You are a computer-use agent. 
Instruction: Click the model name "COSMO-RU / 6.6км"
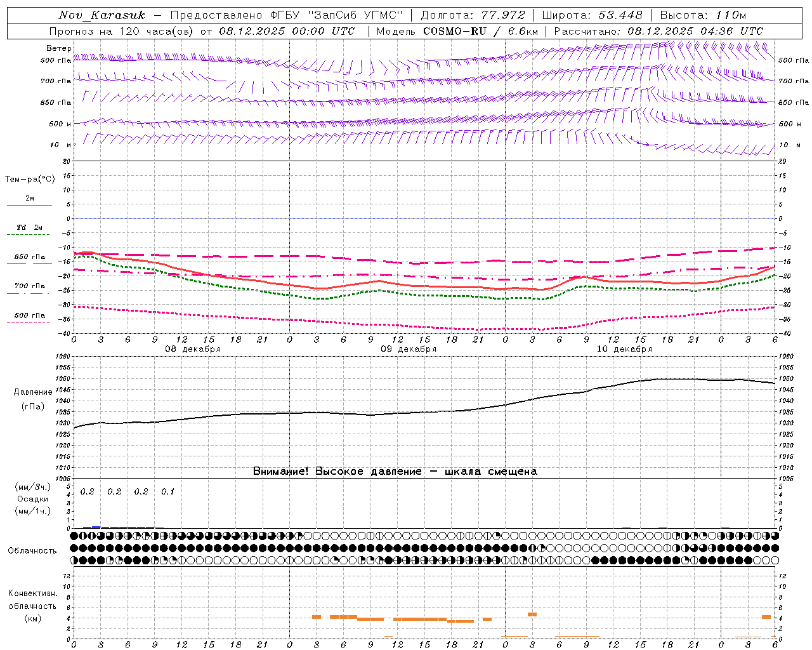point(480,31)
